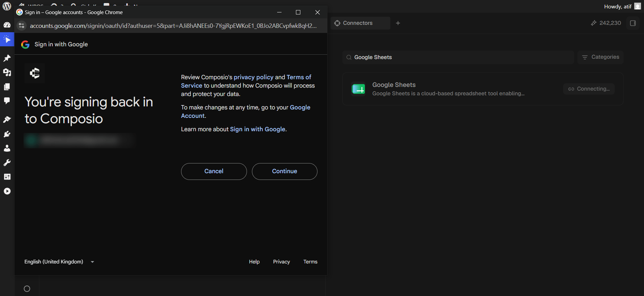Image resolution: width=644 pixels, height=296 pixels.
Task: Open the Comments speech bubble icon
Action: (7, 101)
